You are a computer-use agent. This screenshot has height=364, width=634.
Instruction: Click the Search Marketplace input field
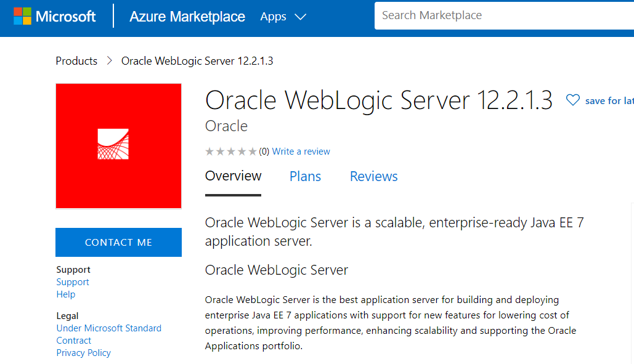coord(504,15)
